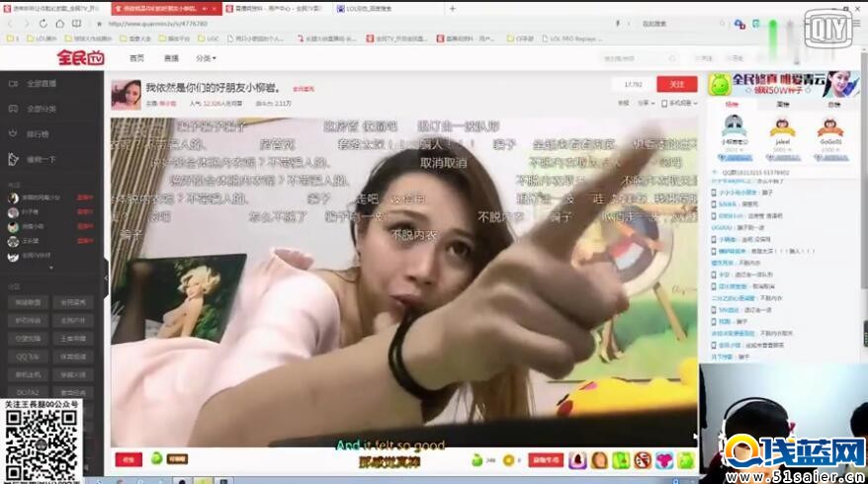The image size is (868, 484).
Task: Open the 手机观看 mobile watch dropdown
Action: [x=679, y=104]
